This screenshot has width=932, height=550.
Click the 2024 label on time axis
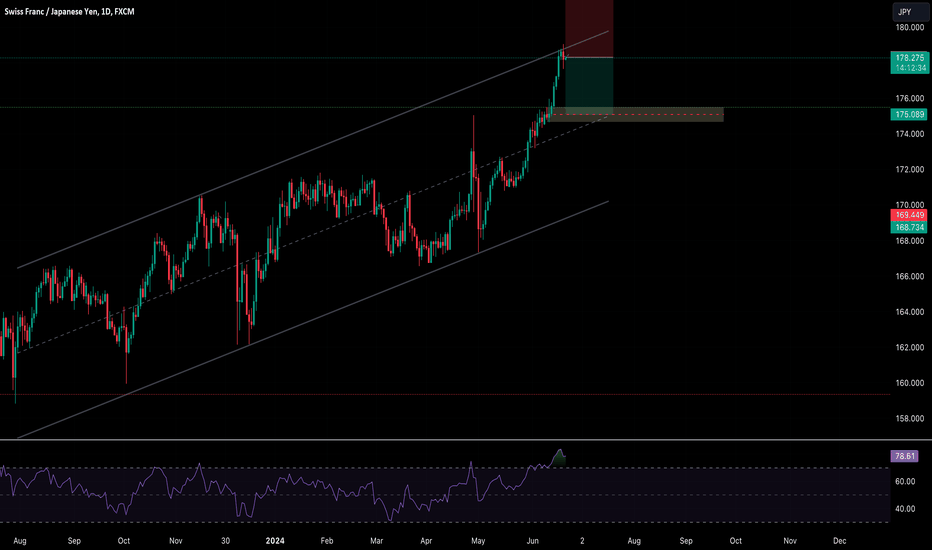coord(275,540)
